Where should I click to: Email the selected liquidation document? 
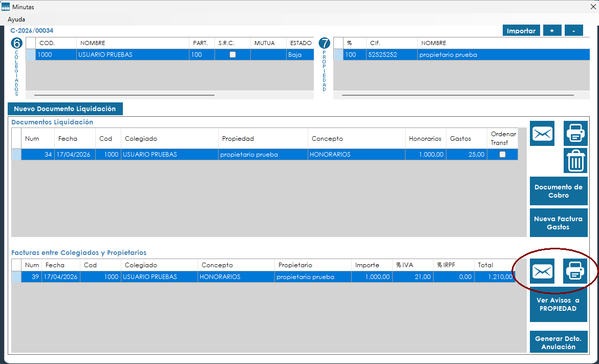[x=542, y=134]
